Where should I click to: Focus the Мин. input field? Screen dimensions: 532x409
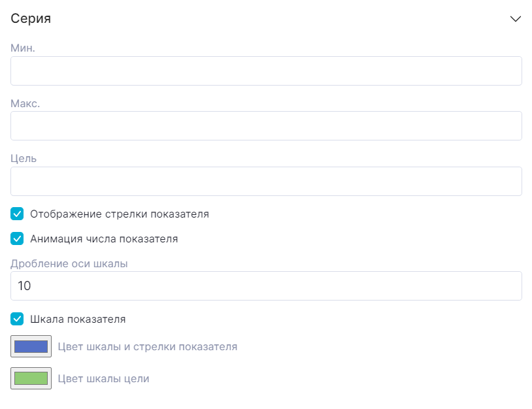(x=266, y=71)
